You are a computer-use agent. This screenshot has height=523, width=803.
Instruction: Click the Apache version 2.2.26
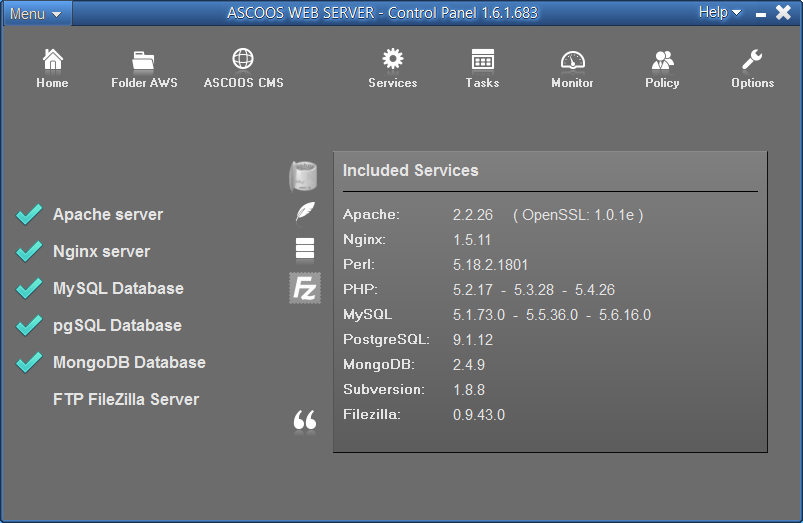tap(473, 215)
